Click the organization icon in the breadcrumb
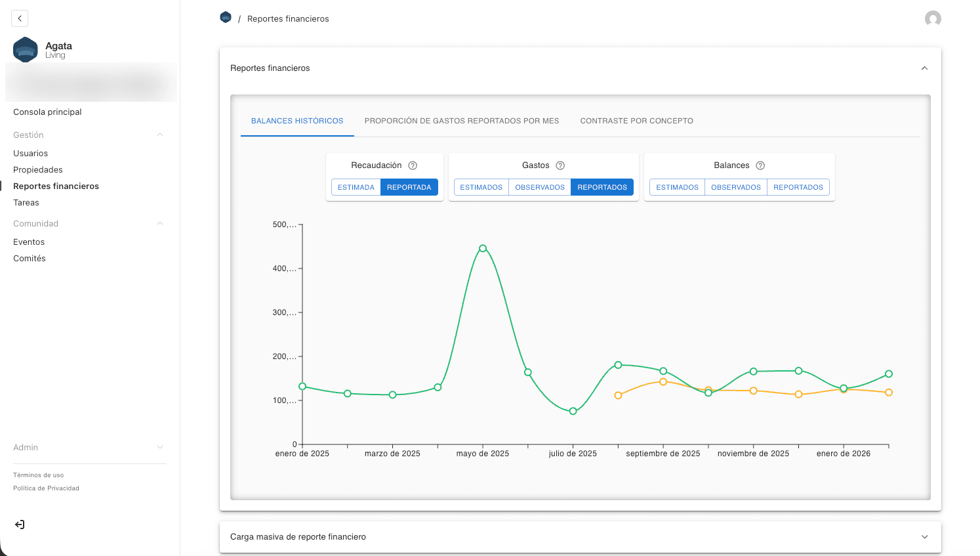Viewport: 980px width, 556px height. pos(226,17)
